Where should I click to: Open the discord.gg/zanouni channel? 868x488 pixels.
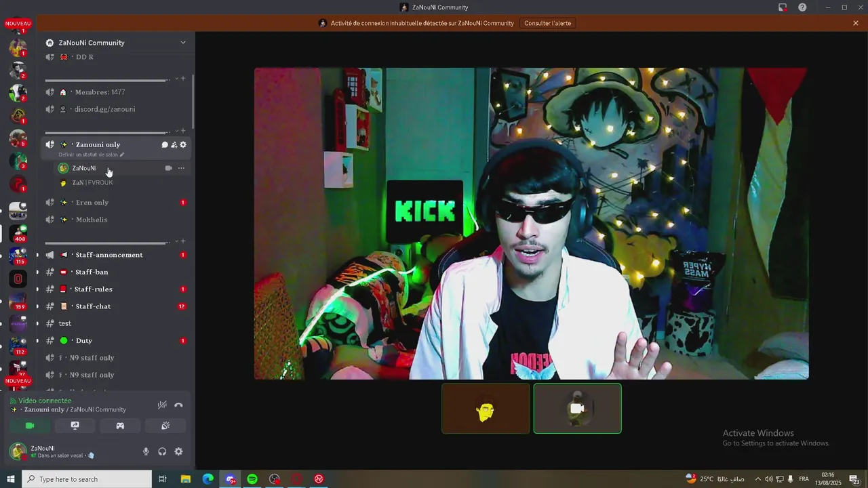115,109
